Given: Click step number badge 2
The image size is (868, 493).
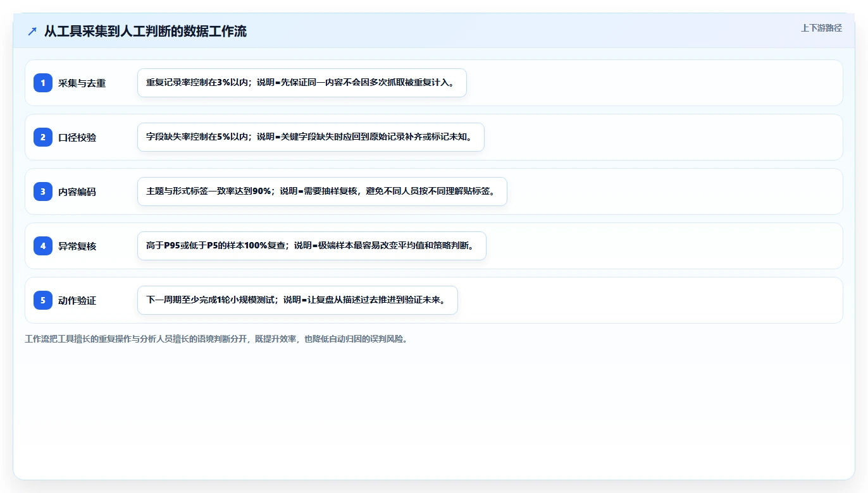Looking at the screenshot, I should (x=43, y=137).
